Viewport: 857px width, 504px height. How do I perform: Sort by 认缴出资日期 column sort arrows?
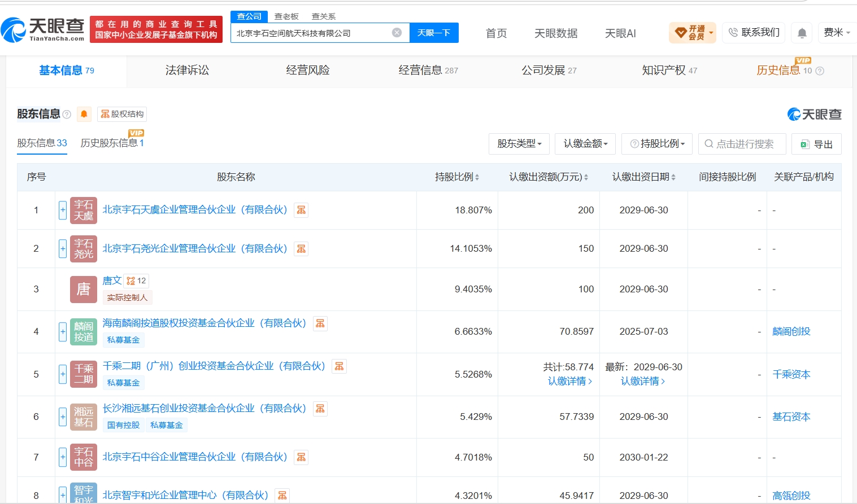click(x=673, y=177)
